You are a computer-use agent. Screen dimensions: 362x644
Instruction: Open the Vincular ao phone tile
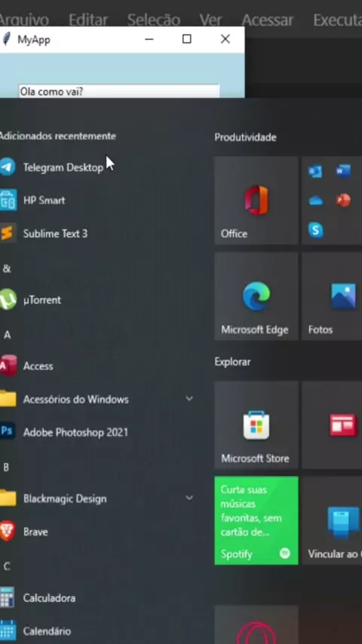332,520
